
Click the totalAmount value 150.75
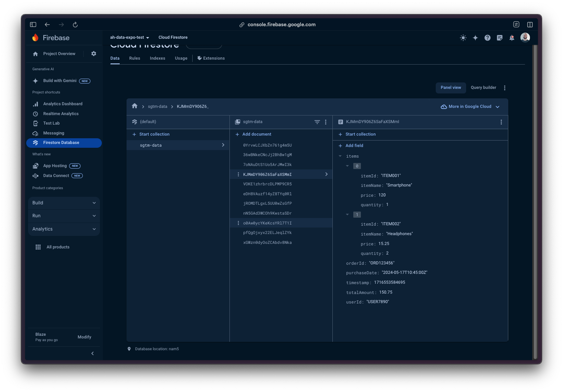click(386, 292)
